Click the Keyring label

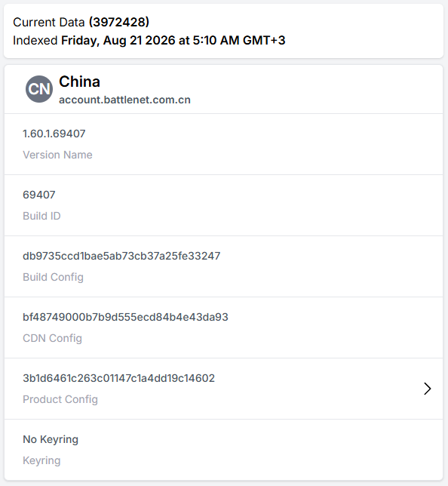click(41, 460)
